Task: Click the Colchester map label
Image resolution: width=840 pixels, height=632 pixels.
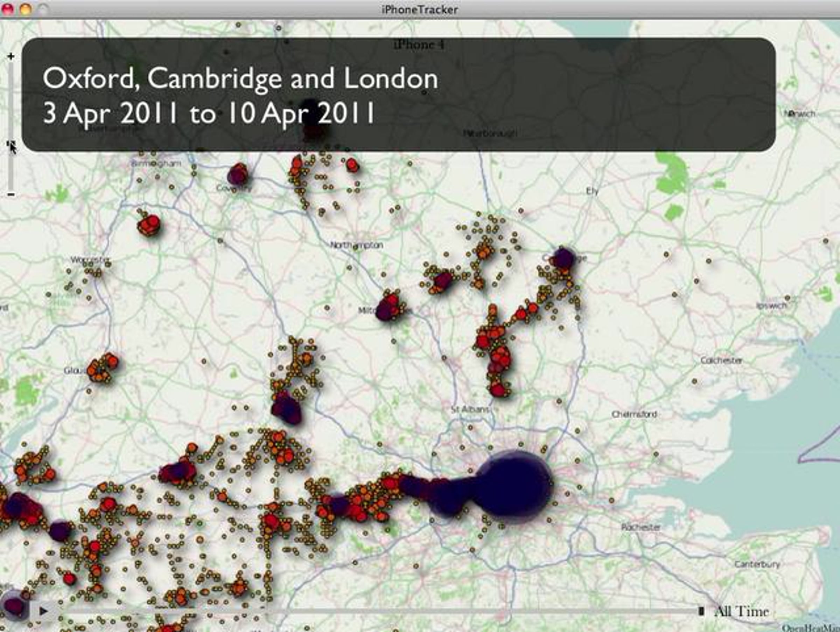Action: (x=721, y=360)
